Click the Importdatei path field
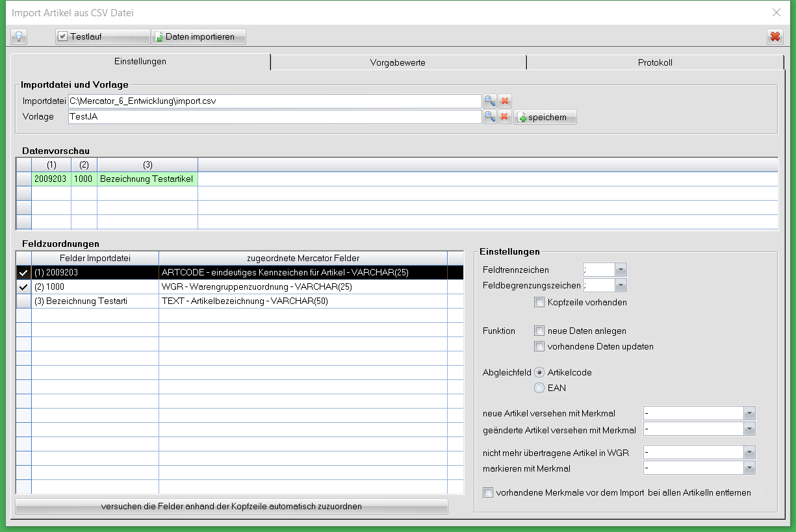 [x=275, y=101]
